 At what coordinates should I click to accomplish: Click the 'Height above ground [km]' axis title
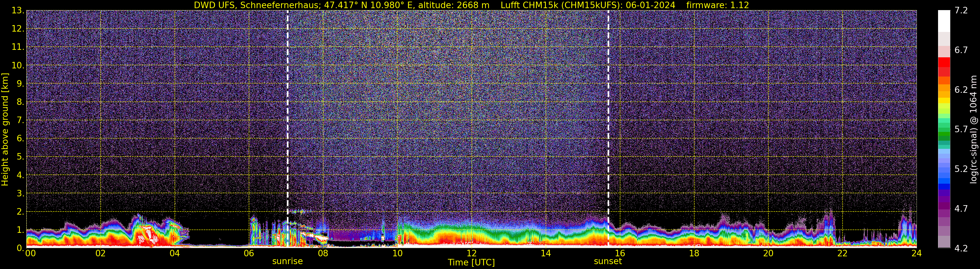click(x=5, y=129)
